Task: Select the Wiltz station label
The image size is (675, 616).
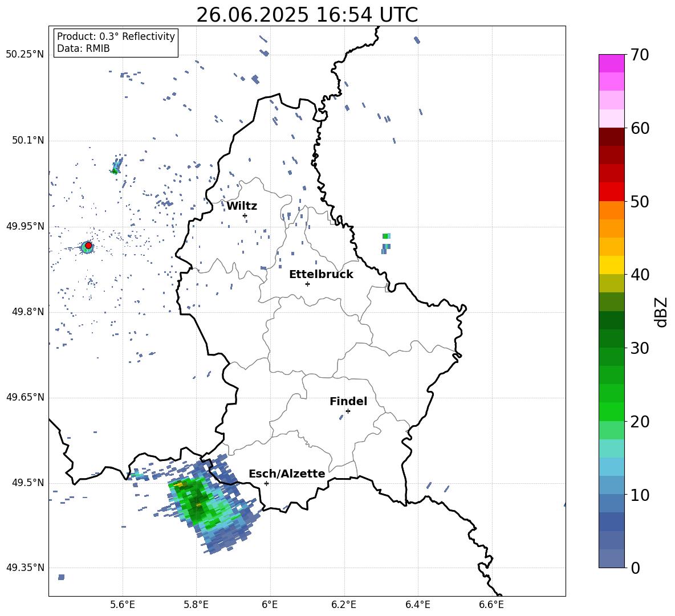Action: pyautogui.click(x=242, y=206)
